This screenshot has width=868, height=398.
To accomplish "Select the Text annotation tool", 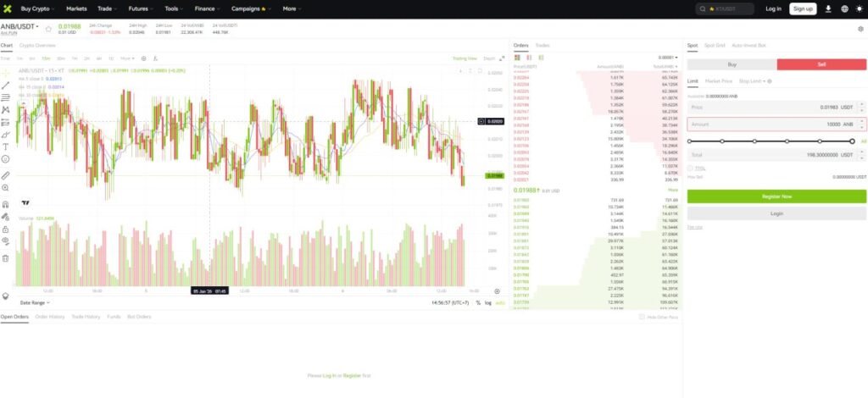I will tap(6, 146).
